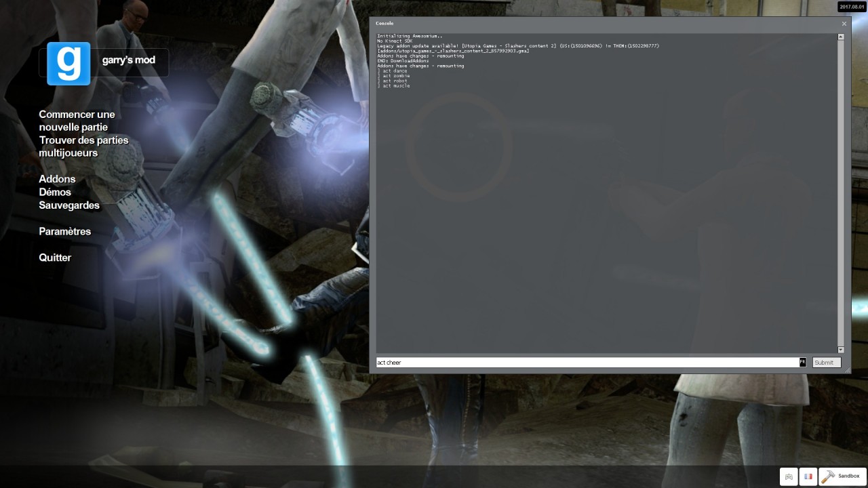Click the console command input field

click(588, 363)
